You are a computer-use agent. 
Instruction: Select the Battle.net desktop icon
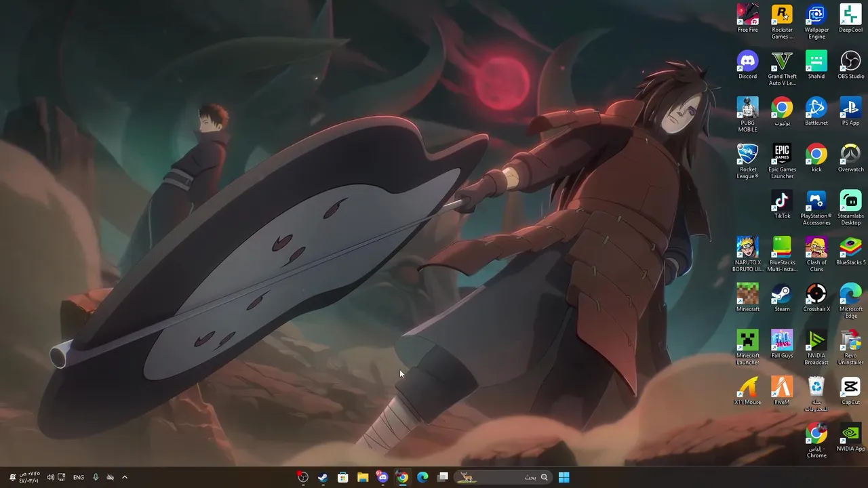pos(816,112)
